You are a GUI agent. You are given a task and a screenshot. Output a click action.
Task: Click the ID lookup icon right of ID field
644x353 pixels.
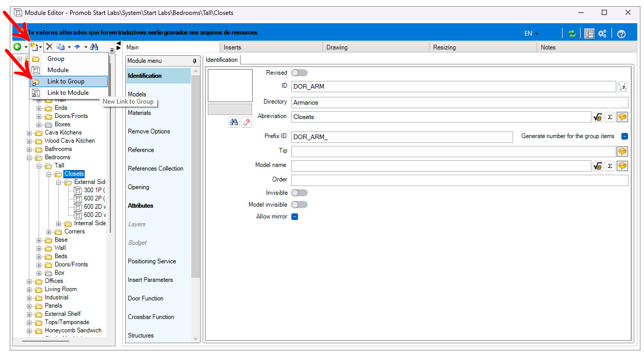pyautogui.click(x=622, y=87)
